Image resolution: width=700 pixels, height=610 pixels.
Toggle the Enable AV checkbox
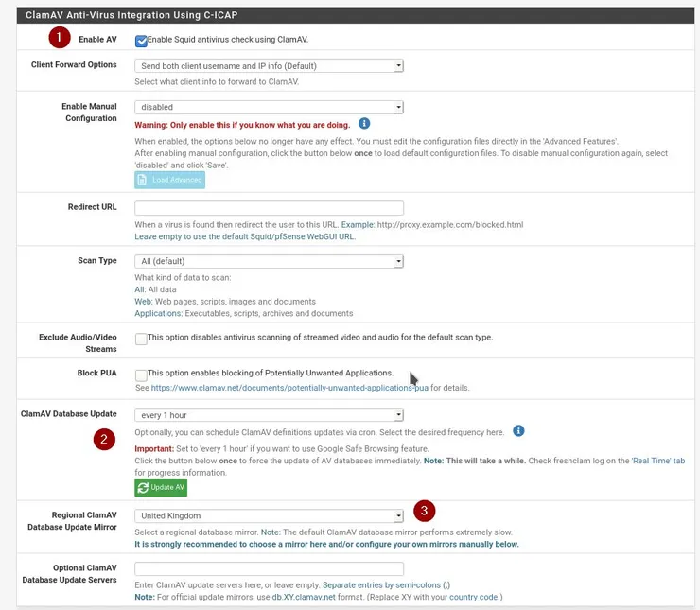pyautogui.click(x=141, y=41)
